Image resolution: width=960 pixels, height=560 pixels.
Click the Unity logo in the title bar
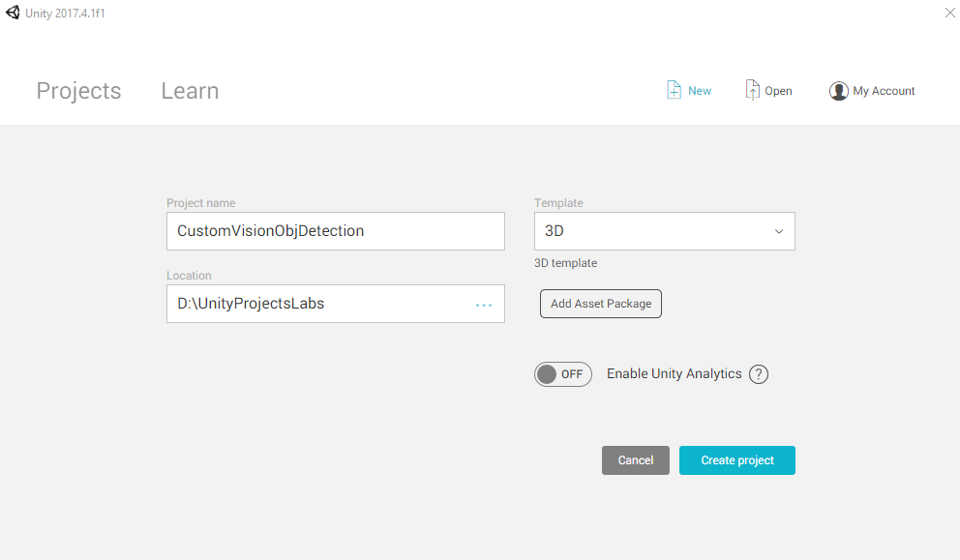pyautogui.click(x=12, y=13)
